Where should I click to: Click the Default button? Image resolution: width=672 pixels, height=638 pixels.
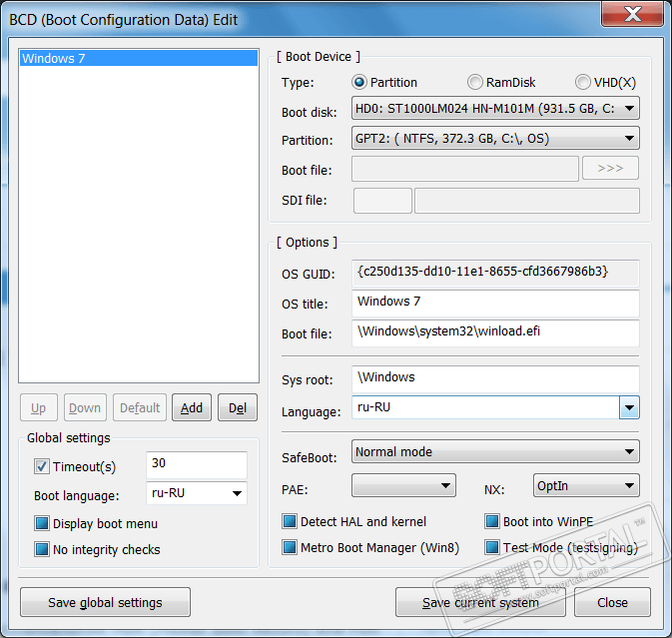pyautogui.click(x=140, y=407)
